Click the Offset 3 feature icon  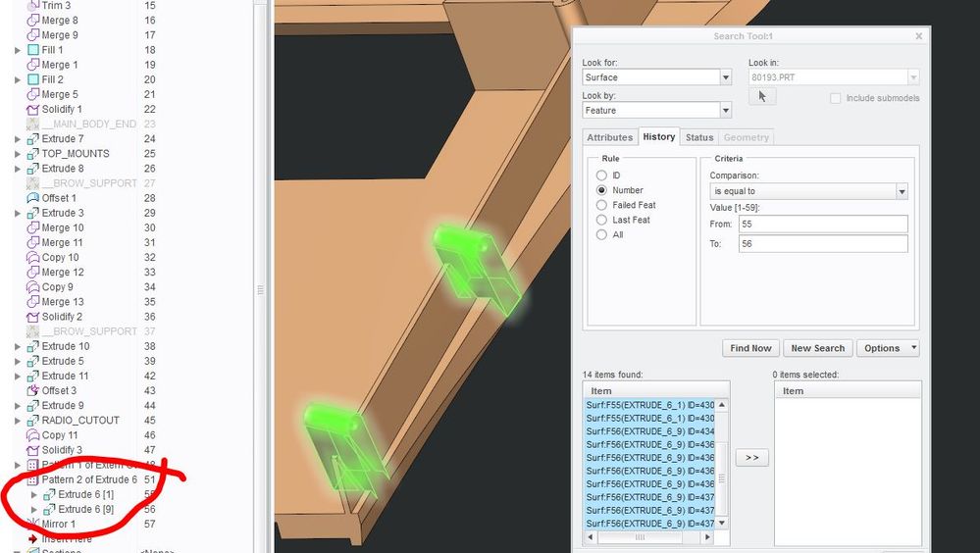33,390
